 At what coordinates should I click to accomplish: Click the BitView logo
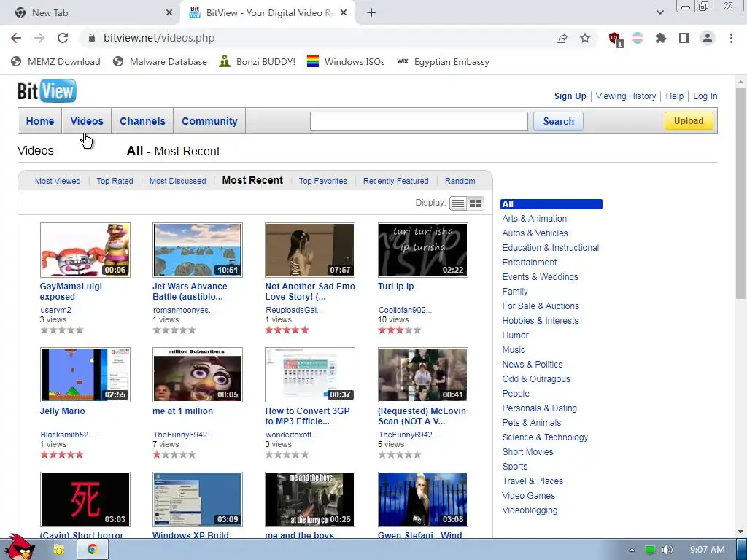47,91
